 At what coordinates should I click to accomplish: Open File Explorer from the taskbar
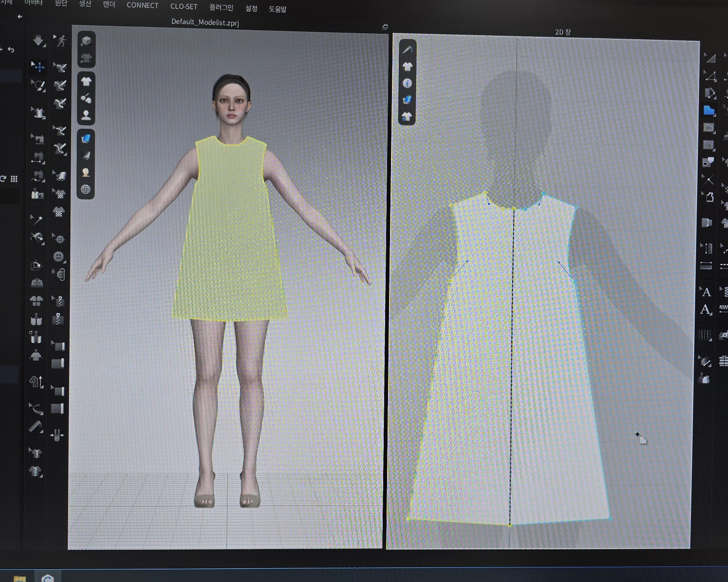click(x=20, y=579)
